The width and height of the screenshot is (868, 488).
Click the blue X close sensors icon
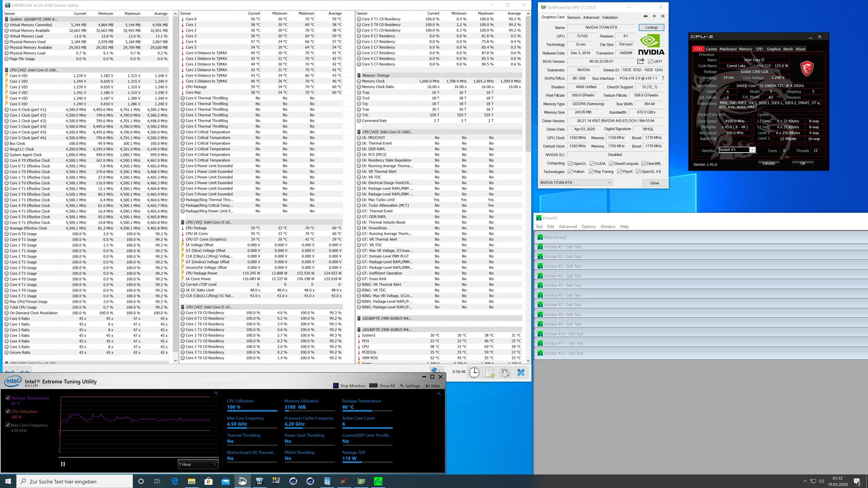tap(521, 372)
